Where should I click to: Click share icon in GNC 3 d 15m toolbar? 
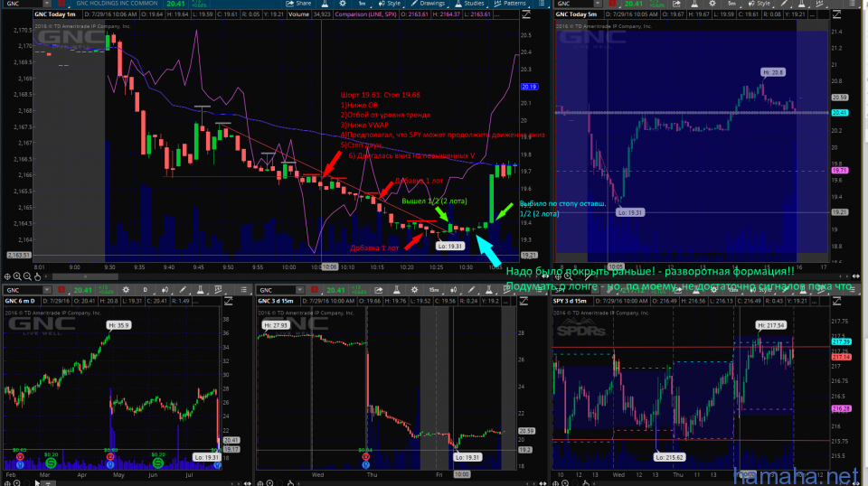(x=379, y=290)
